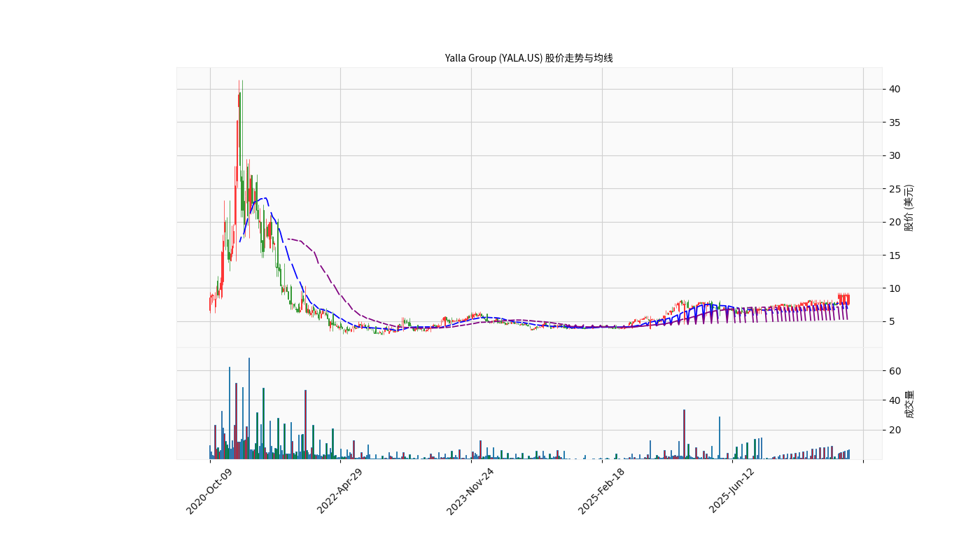Click the '40' tick on the volume axis

point(895,400)
